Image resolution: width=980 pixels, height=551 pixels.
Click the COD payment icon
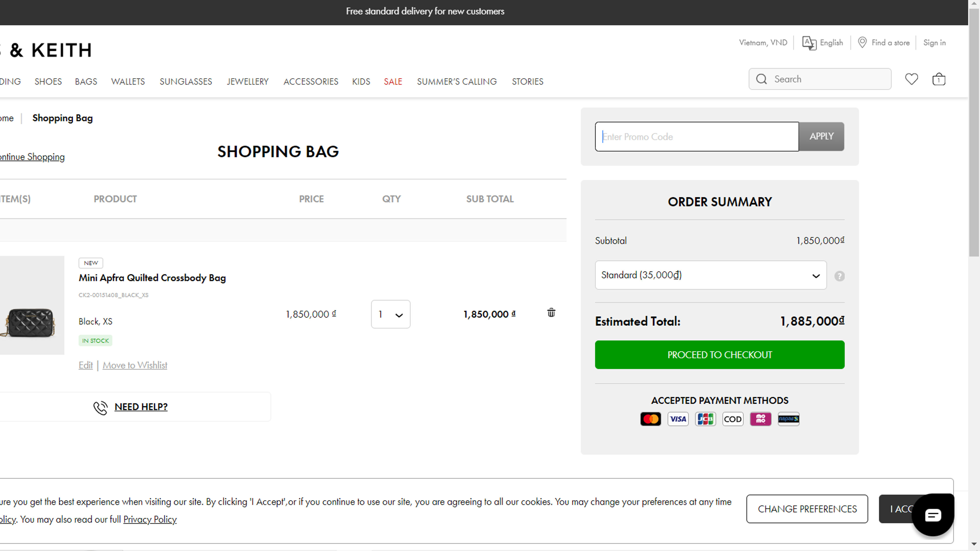click(733, 419)
